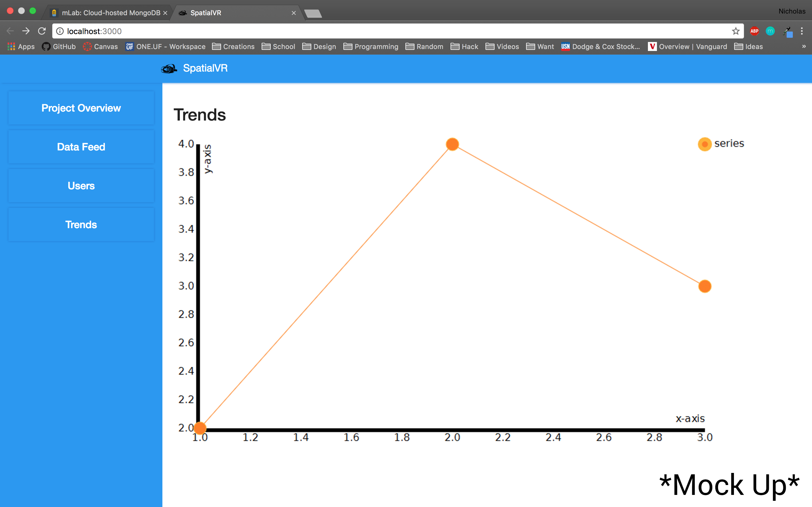
Task: Click the AdBlock Plus extension icon
Action: pos(754,31)
